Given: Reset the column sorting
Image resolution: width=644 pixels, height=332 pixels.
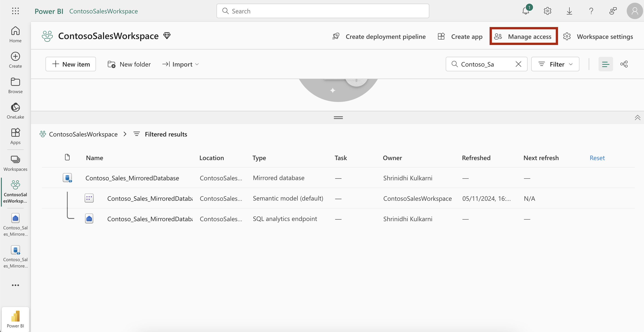Looking at the screenshot, I should [x=597, y=158].
